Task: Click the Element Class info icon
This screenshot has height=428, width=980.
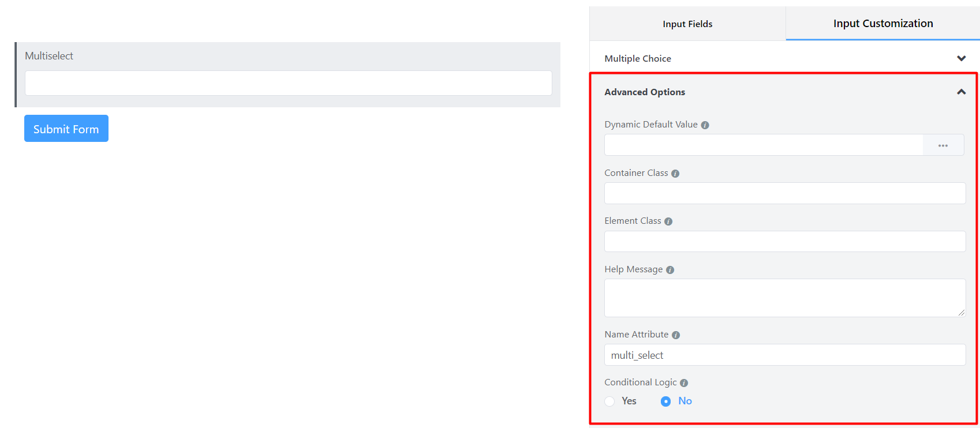Action: pyautogui.click(x=668, y=221)
